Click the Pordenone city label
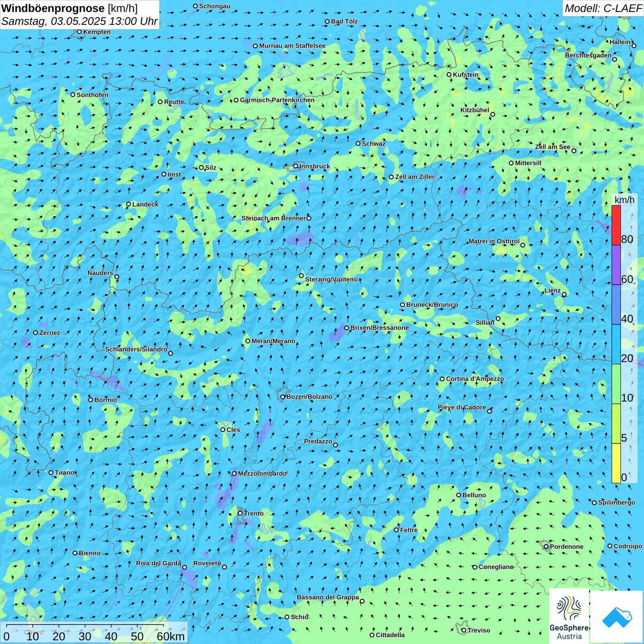Image resolution: width=644 pixels, height=644 pixels. click(567, 546)
